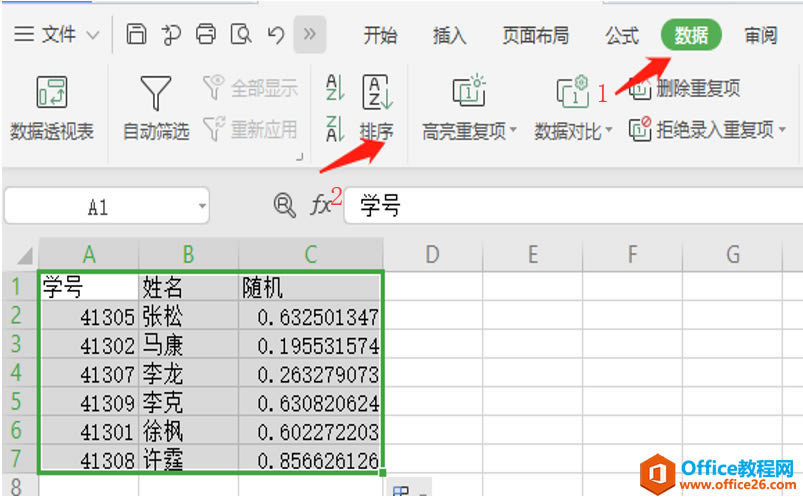
Task: Click the Name Box showing A1
Action: coord(97,206)
